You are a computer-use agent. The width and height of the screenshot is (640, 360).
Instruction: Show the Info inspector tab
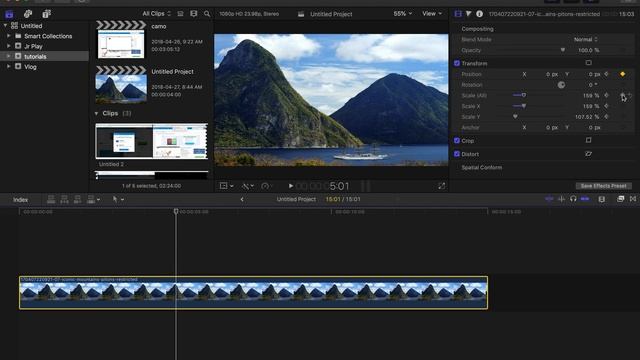pos(479,14)
